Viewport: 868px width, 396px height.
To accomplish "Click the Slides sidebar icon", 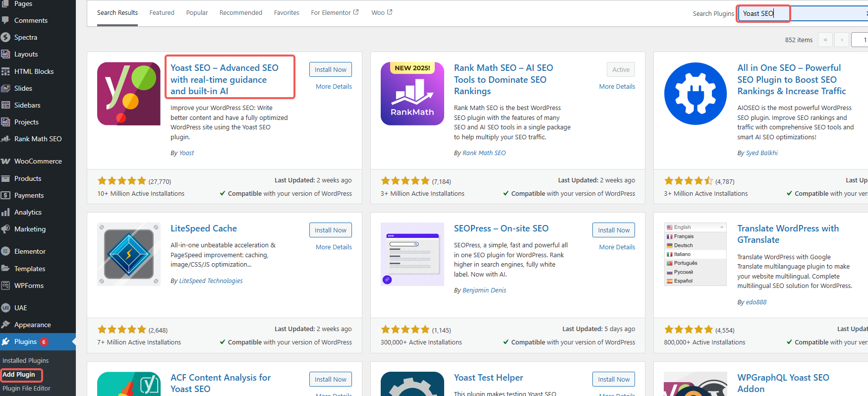I will [5, 88].
